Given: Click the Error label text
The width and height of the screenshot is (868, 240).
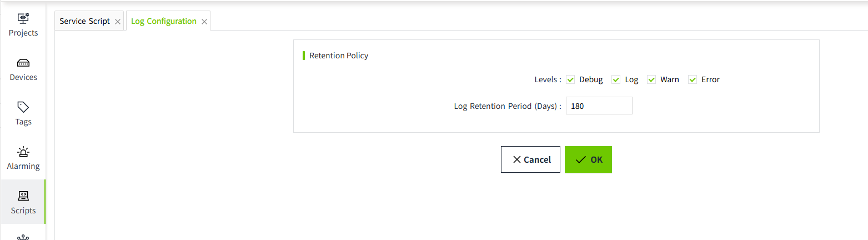Looking at the screenshot, I should (x=710, y=79).
